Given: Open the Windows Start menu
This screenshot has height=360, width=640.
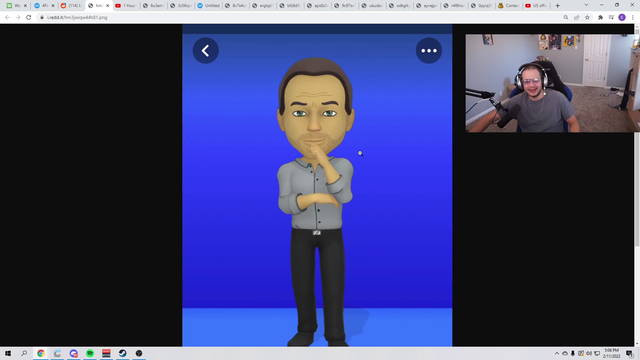Looking at the screenshot, I should tap(8, 353).
